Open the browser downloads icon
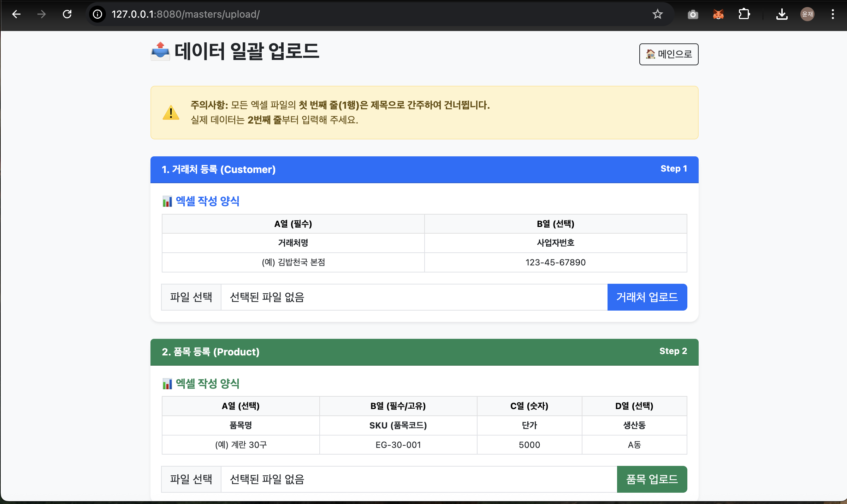The image size is (847, 504). (782, 14)
